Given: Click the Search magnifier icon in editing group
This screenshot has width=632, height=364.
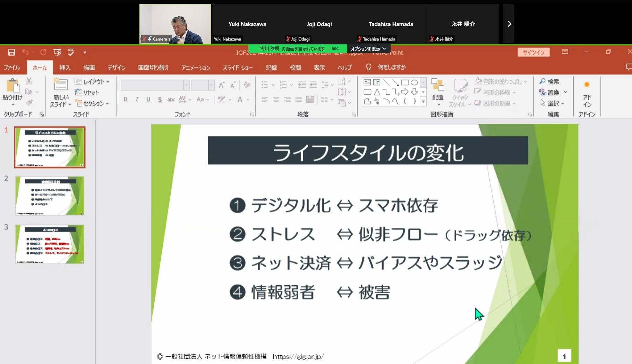Looking at the screenshot, I should [543, 81].
